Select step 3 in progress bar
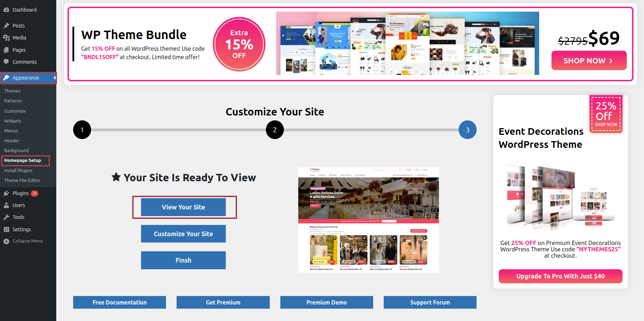The width and height of the screenshot is (644, 321). click(x=467, y=130)
